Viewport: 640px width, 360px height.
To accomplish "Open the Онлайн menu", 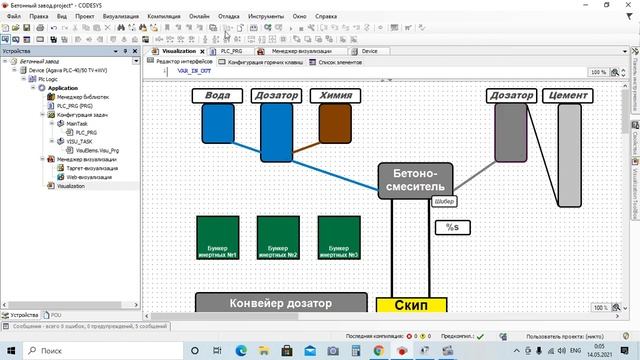I will (199, 16).
